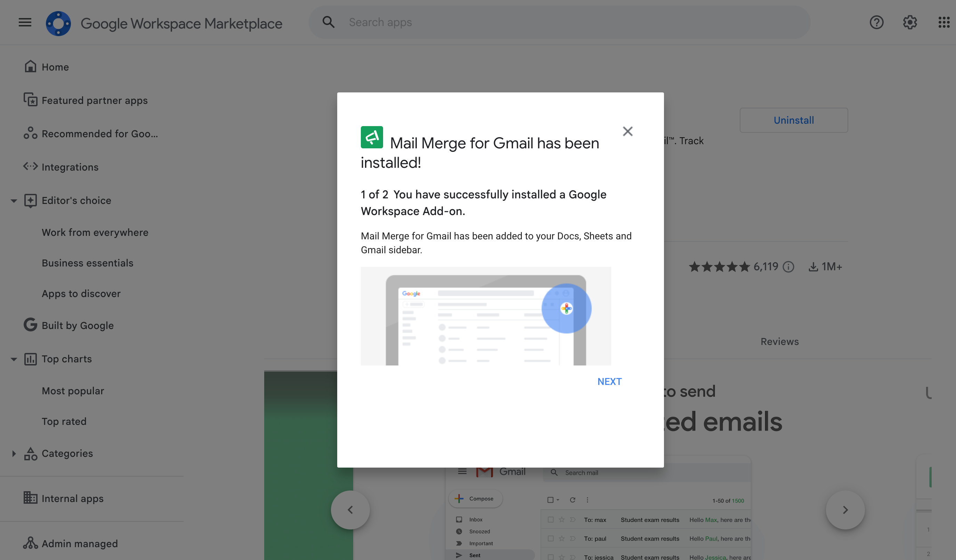Click the add-on illustration image
Screen dimensions: 956x560
[x=486, y=316]
